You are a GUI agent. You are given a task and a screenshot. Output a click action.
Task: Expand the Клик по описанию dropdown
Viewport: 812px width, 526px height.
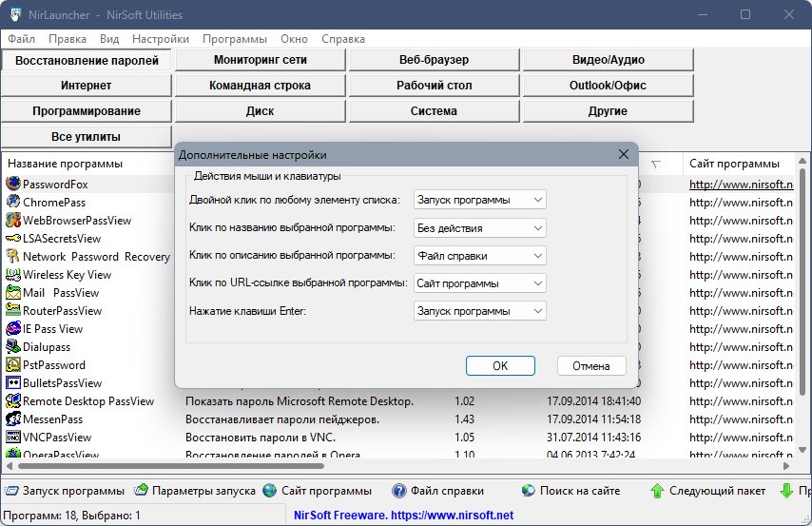point(480,256)
